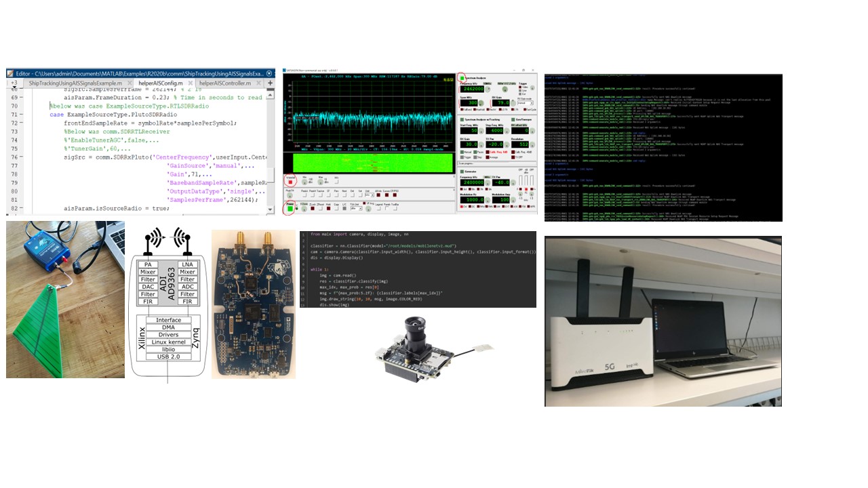Click the knob beside the Span MHz field

[x=481, y=103]
